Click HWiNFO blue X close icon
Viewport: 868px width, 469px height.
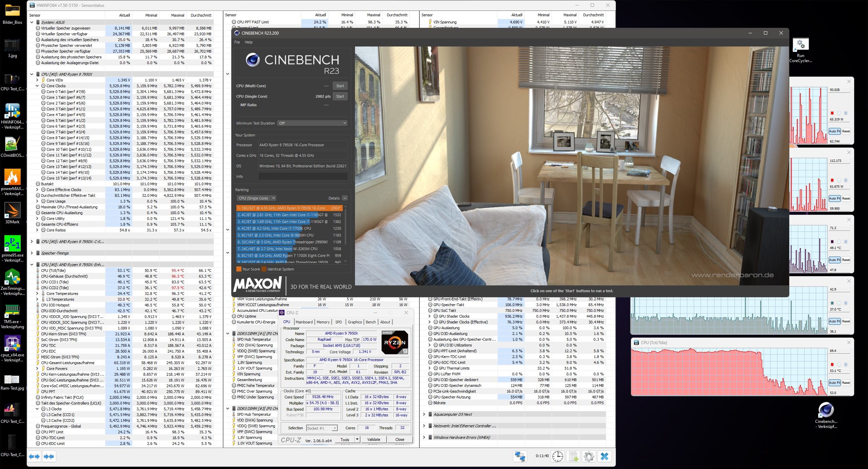click(605, 456)
